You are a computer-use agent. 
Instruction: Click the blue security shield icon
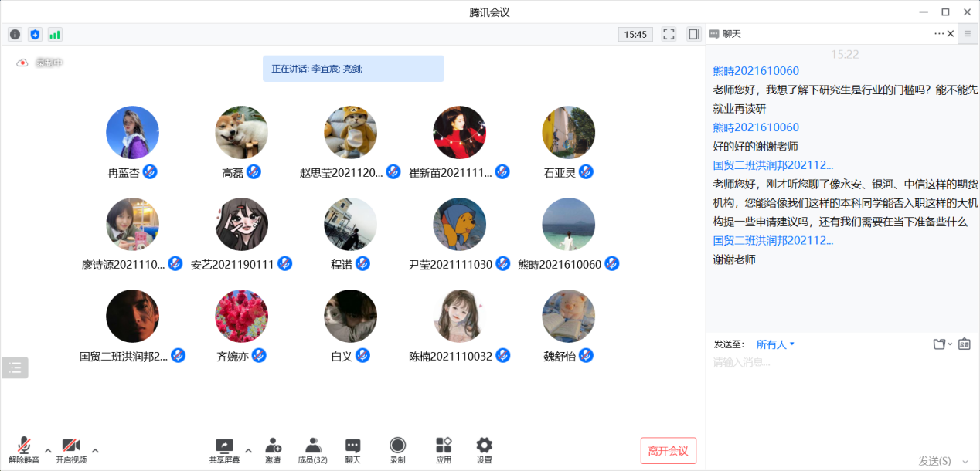[x=35, y=34]
